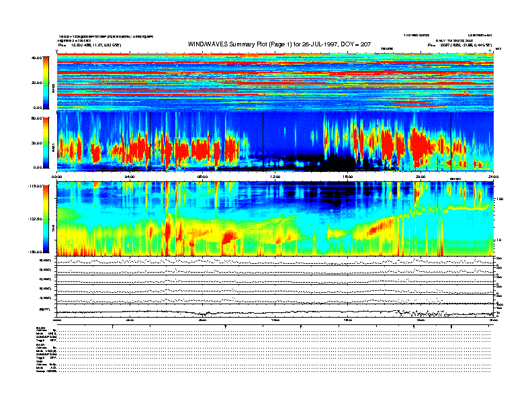Click the topmost line plot row below TNR
532x411 pixels.
(x=275, y=261)
